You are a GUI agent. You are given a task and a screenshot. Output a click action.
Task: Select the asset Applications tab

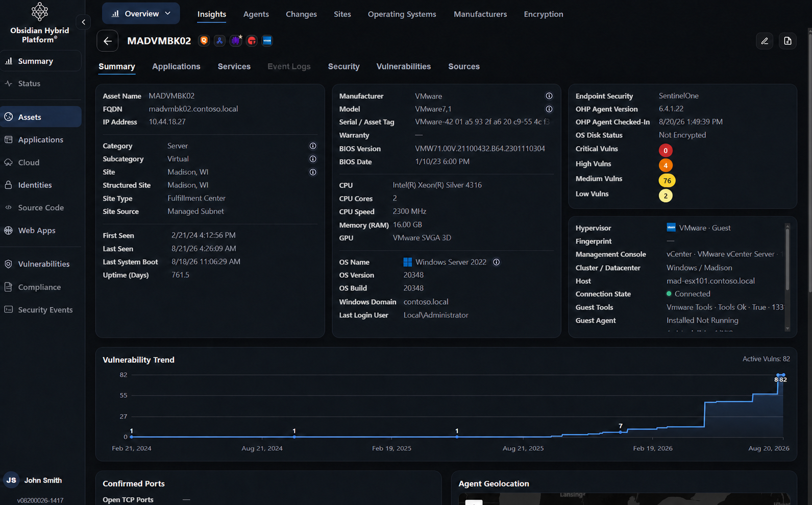[176, 66]
